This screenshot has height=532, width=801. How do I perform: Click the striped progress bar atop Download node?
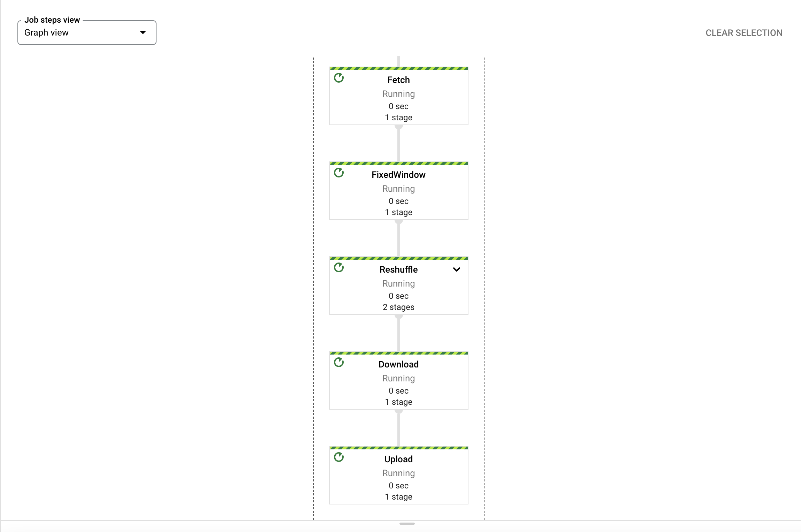(398, 353)
